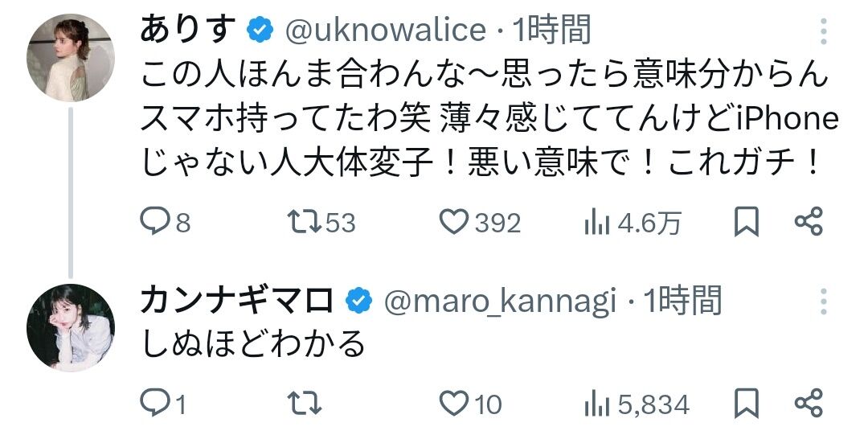
Task: Share カンナギマロ's reply
Action: click(809, 403)
